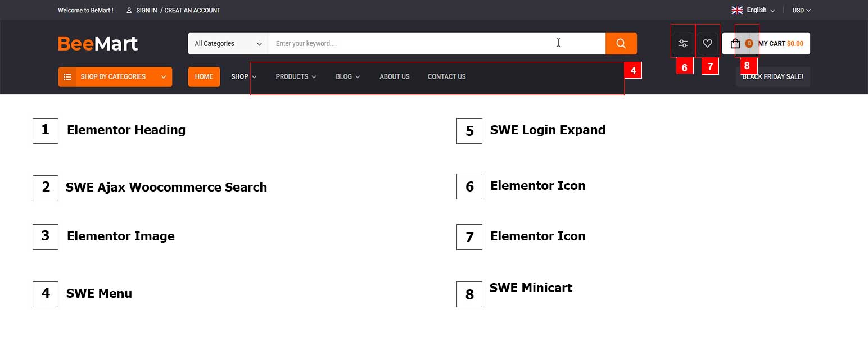The image size is (868, 337).
Task: Click the orange search magnifier button
Action: 621,43
